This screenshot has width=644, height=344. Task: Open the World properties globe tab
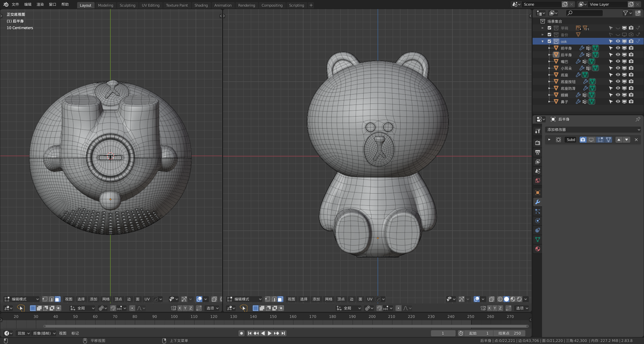click(x=538, y=181)
